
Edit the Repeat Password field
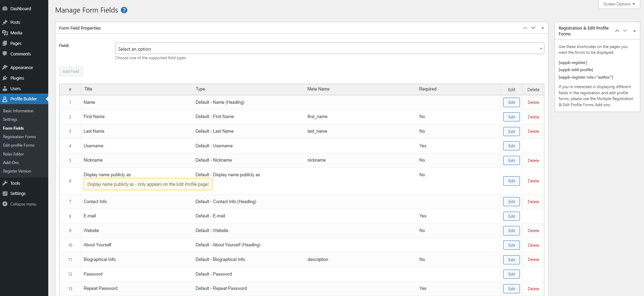(x=511, y=289)
